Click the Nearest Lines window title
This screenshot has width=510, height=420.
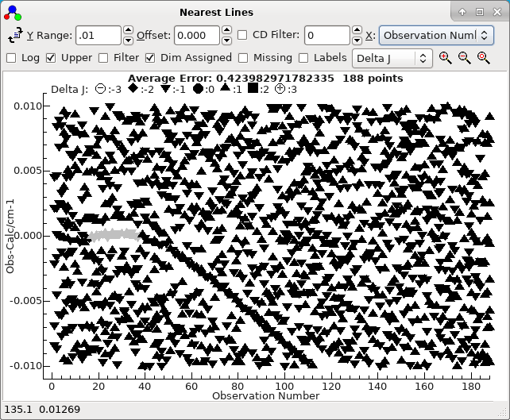pos(216,13)
